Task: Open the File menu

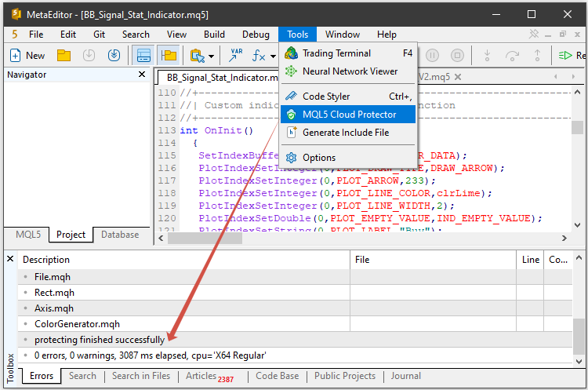Action: [x=36, y=35]
